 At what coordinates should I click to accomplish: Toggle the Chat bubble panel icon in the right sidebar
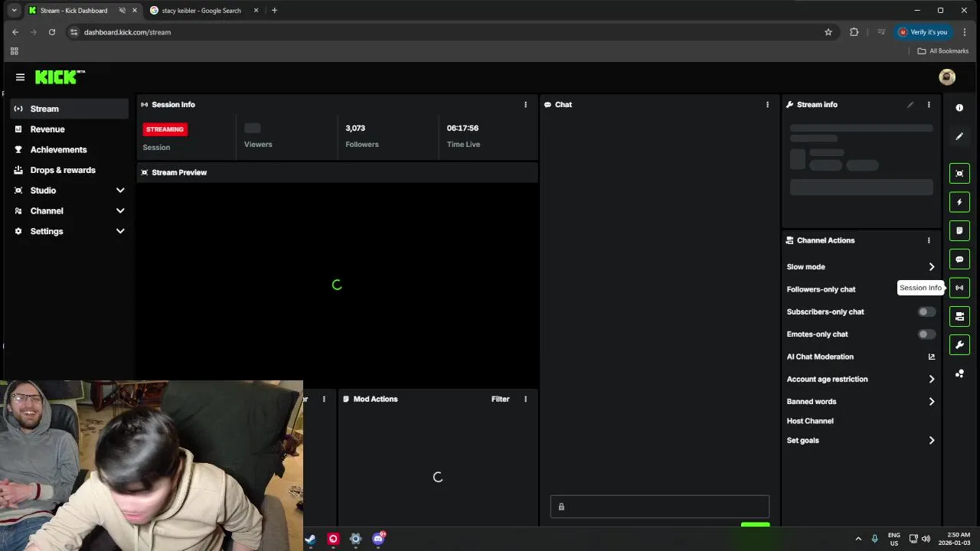click(959, 259)
